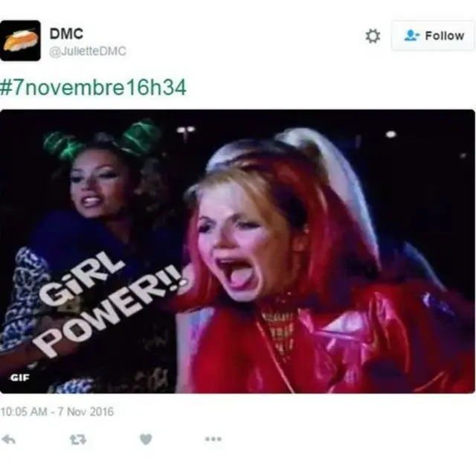
Task: Click the 7 Nov 2016 date
Action: pos(86,412)
